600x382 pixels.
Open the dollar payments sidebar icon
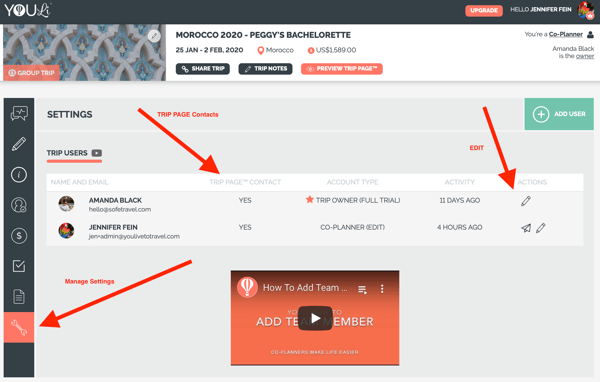tap(19, 235)
